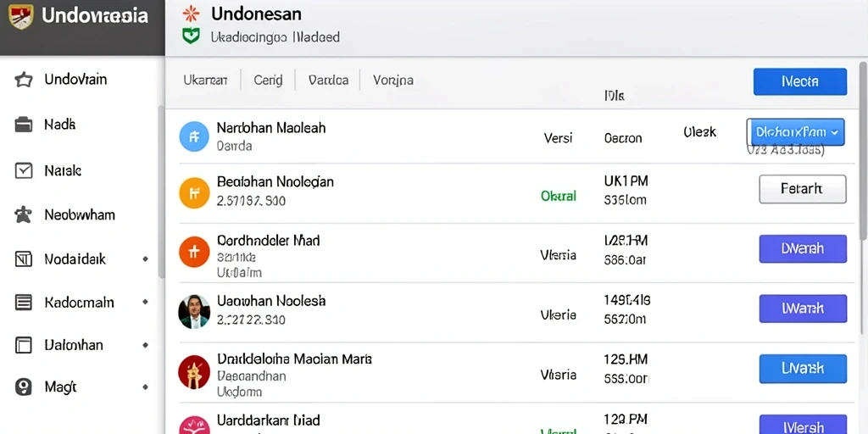Image resolution: width=868 pixels, height=434 pixels.
Task: Click the Neobwvham sidebar icon
Action: point(23,214)
